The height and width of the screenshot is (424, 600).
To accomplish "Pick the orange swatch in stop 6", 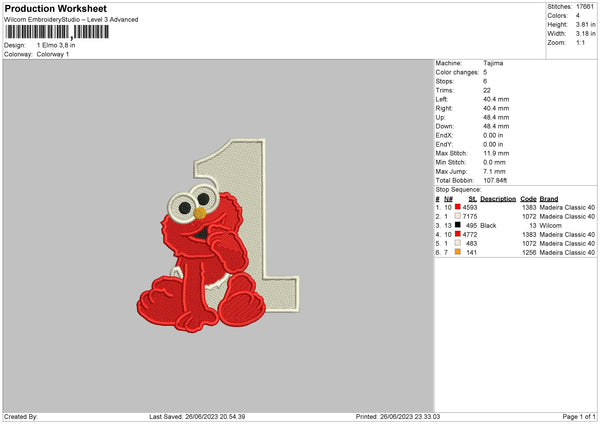I will pos(458,252).
